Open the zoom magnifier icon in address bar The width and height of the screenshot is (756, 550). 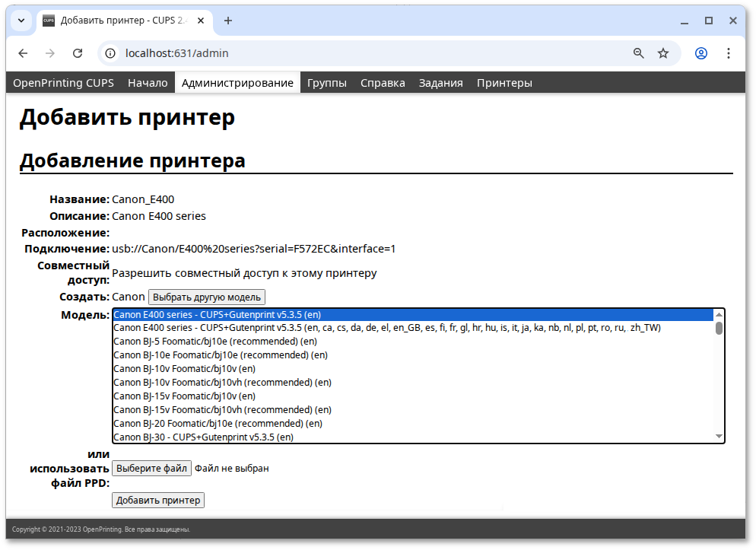639,53
